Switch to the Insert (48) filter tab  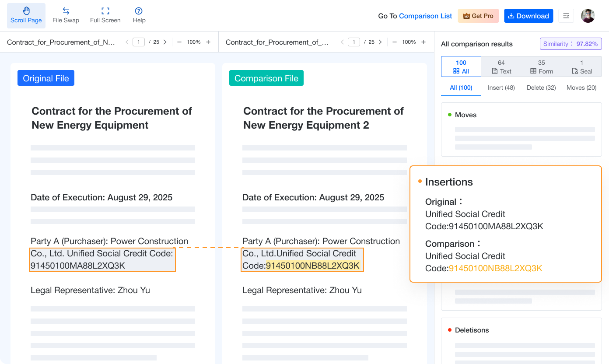click(501, 87)
